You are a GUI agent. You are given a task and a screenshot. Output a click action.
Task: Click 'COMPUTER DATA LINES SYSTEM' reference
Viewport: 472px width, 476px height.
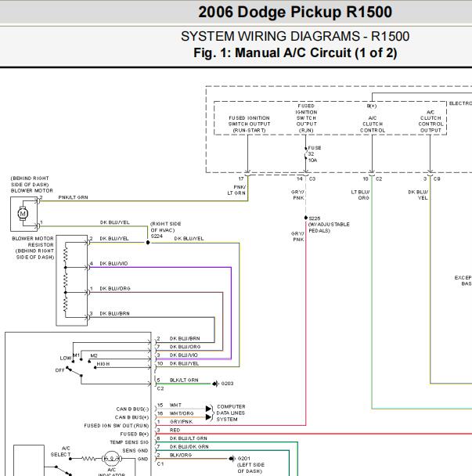(231, 413)
